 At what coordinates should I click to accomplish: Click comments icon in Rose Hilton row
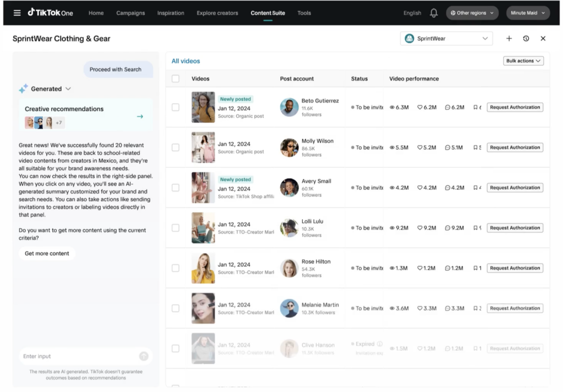pyautogui.click(x=448, y=268)
